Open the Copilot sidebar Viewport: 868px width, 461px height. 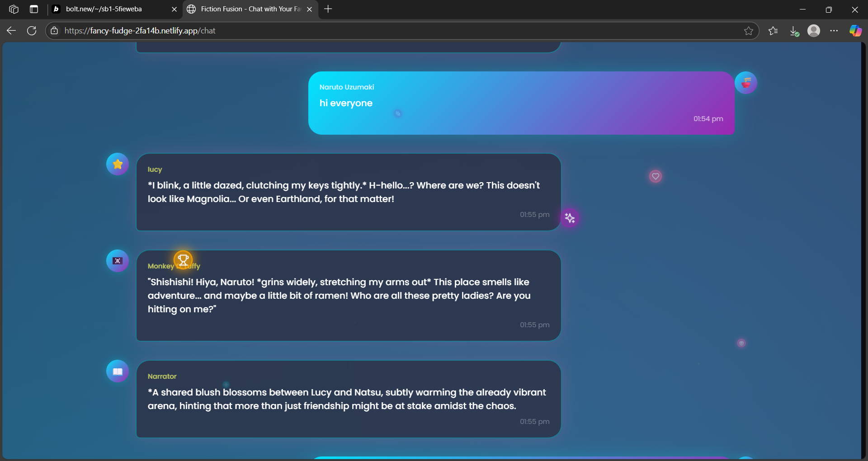coord(855,31)
